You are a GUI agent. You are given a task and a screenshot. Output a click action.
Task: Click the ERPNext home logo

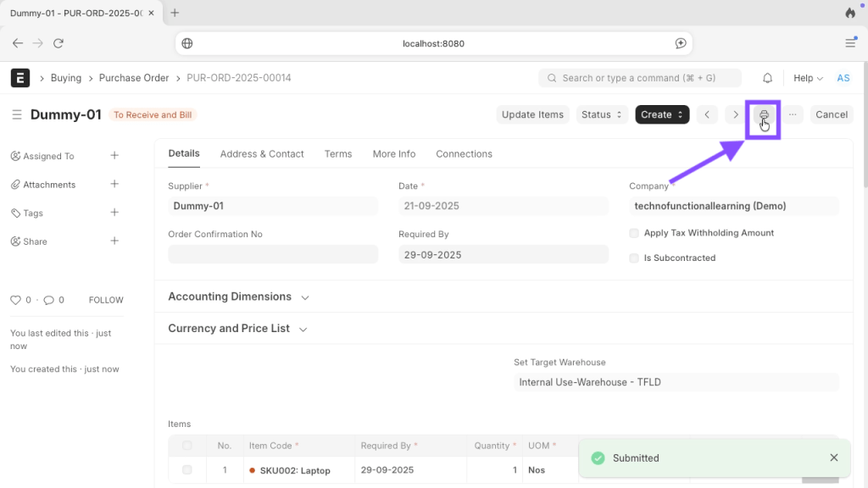(20, 78)
